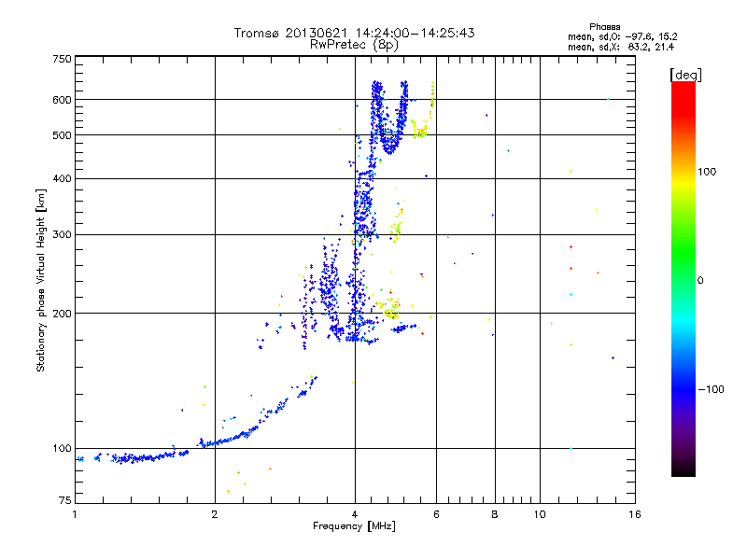Click the 'Phases' heading text
The image size is (747, 560).
604,27
